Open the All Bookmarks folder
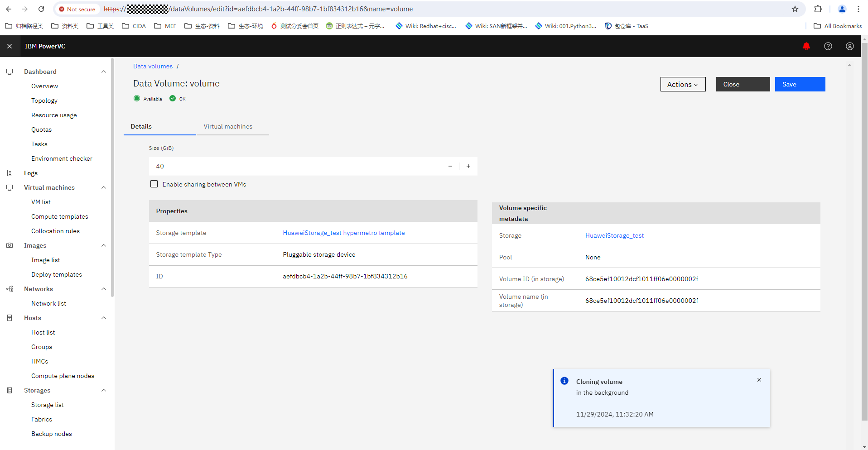Image resolution: width=868 pixels, height=450 pixels. [x=838, y=26]
